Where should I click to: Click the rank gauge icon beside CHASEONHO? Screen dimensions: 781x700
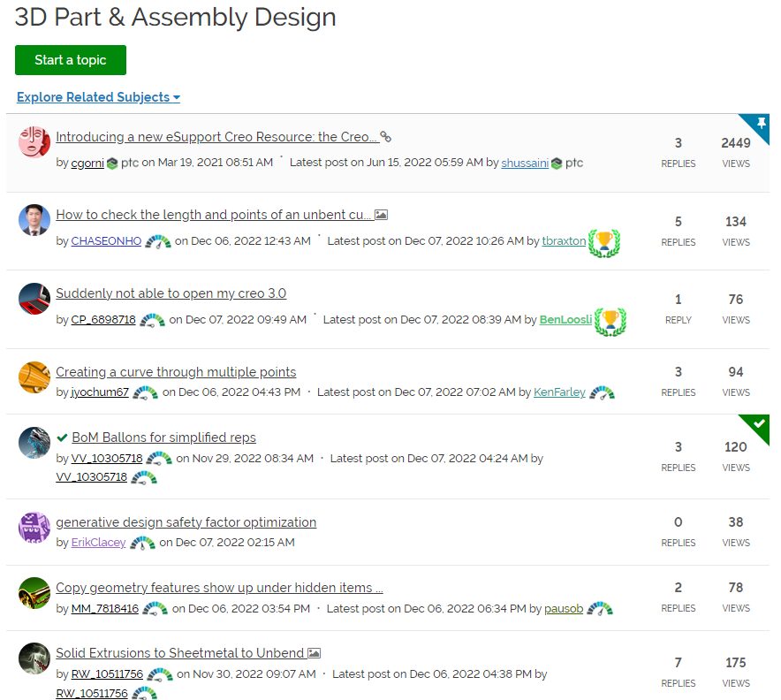pos(158,241)
